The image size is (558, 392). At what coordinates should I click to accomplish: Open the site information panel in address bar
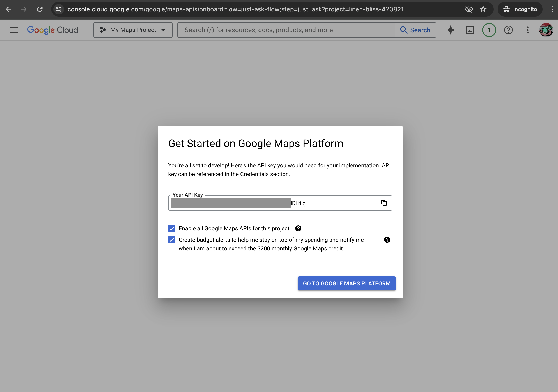point(58,9)
